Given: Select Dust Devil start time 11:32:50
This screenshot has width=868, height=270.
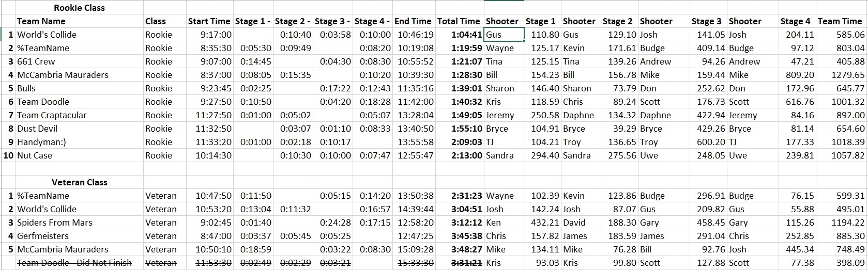Looking at the screenshot, I should 209,129.
